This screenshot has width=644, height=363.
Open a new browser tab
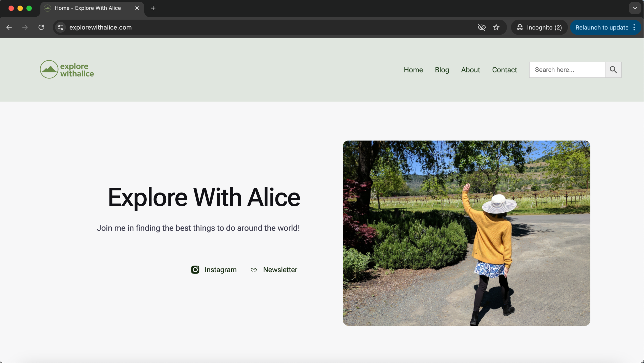[x=153, y=8]
